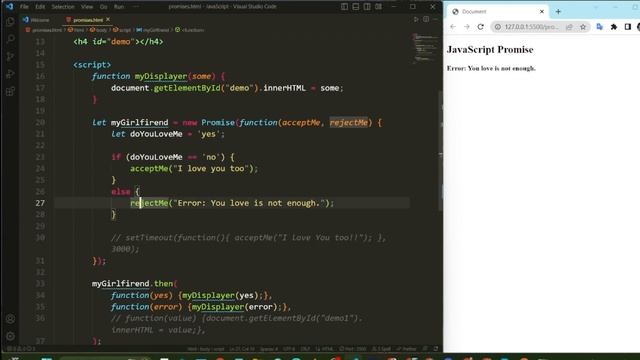Screen dimensions: 640x360
Task: Click the Run code icon in editor toolbar
Action: click(416, 19)
